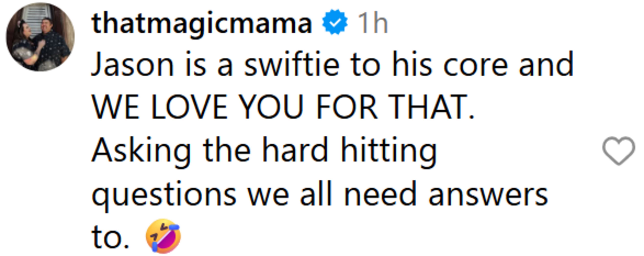Viewport: 644px width, 256px height.
Task: Click the word hitting in the comment
Action: 388,151
